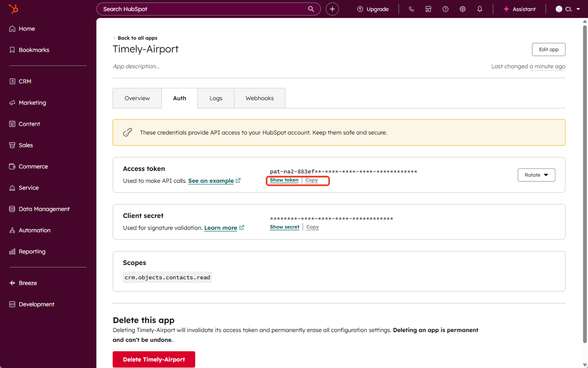Open the Help question mark icon
588x368 pixels.
(x=445, y=9)
